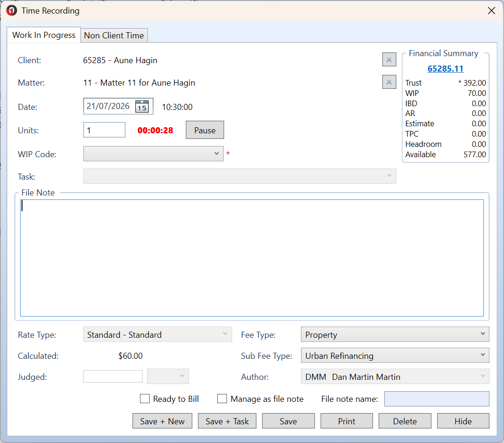Open the 65285.11 matter link
504x443 pixels.
(445, 68)
